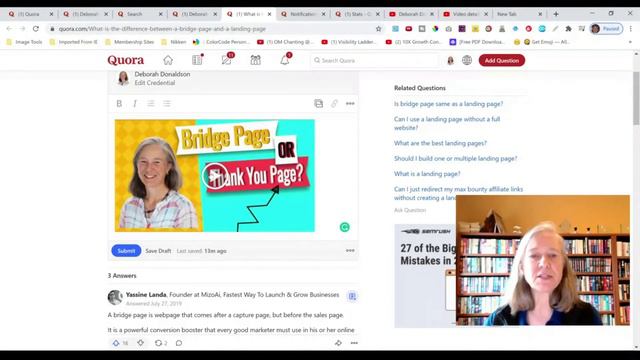Open the more options beside Save Draft
This screenshot has width=640, height=360.
(x=350, y=251)
